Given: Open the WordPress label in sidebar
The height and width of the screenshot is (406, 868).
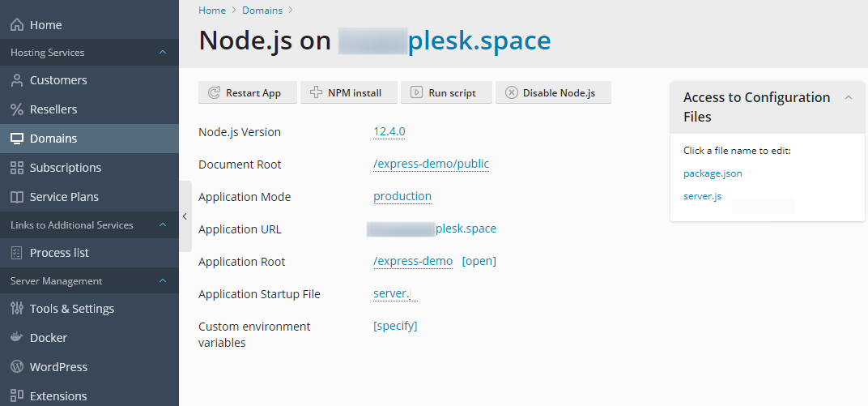Looking at the screenshot, I should (58, 366).
